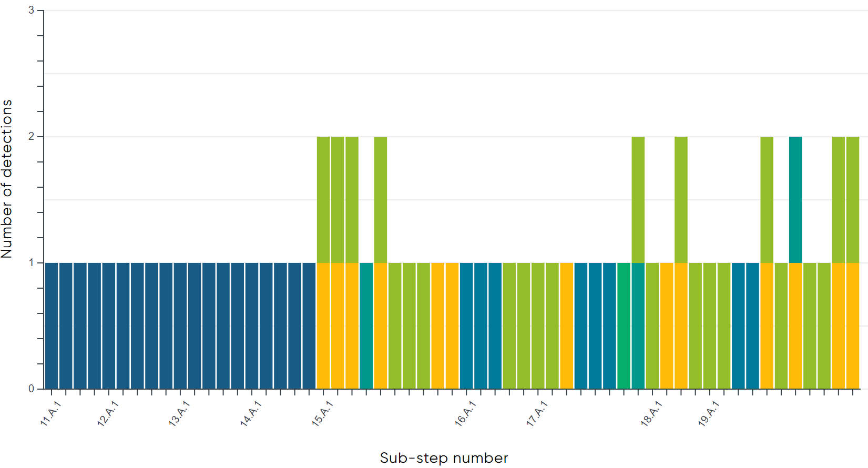Select the dark blue bar above 11.A.1

[x=52, y=326]
